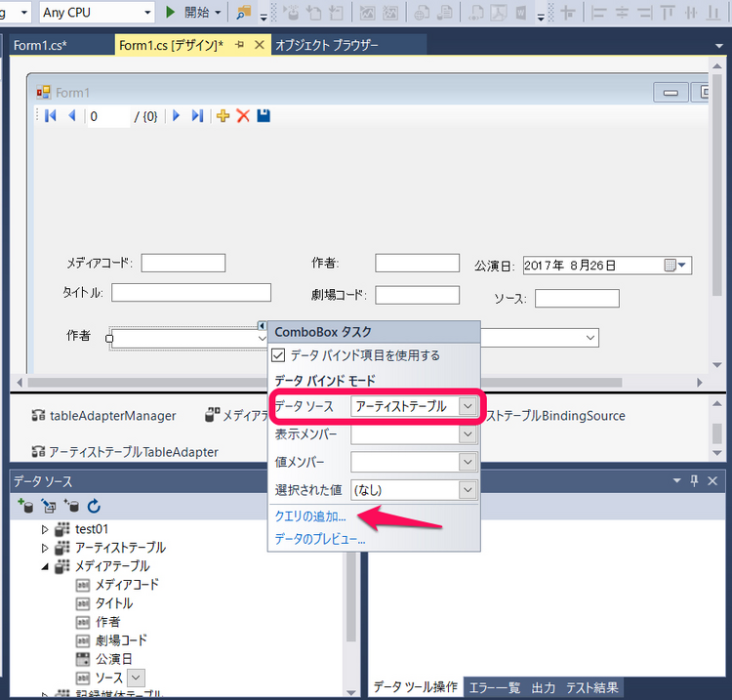Click the Save Data floppy icon
Viewport: 732px width, 700px height.
tap(264, 116)
